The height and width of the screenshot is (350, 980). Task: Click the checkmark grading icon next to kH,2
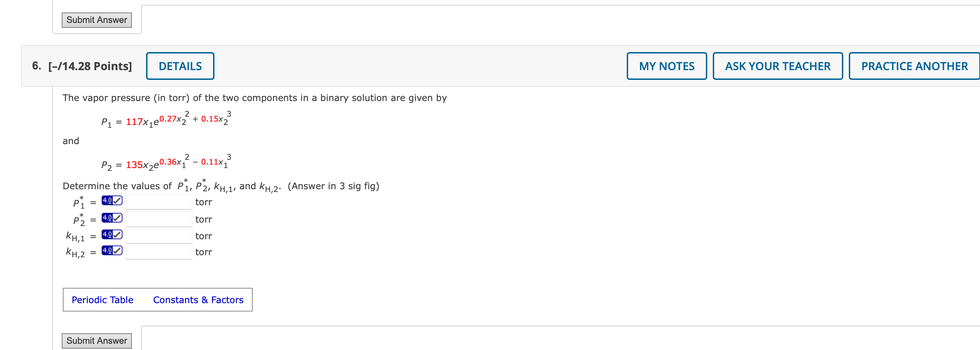(x=117, y=250)
